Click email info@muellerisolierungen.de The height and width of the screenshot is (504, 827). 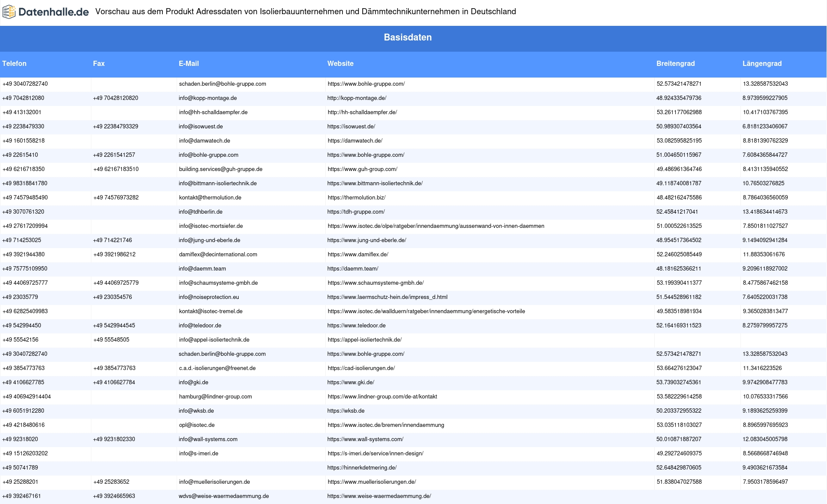click(215, 482)
